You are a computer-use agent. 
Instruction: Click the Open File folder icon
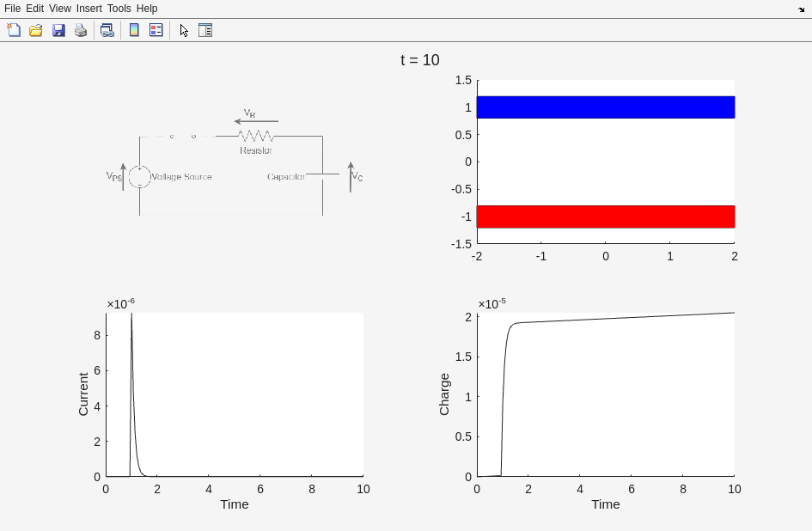[x=36, y=30]
